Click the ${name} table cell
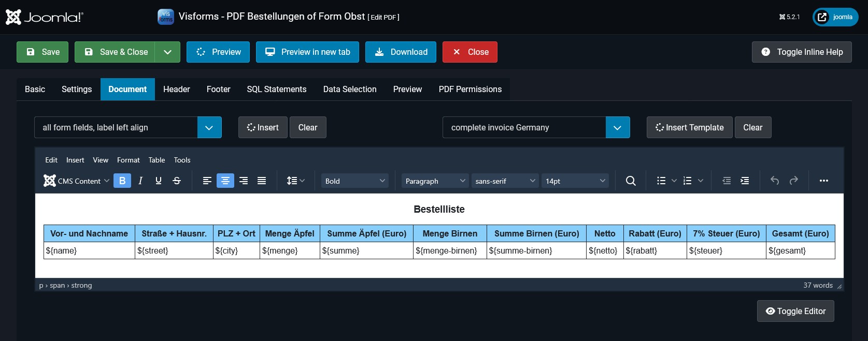 [x=89, y=250]
